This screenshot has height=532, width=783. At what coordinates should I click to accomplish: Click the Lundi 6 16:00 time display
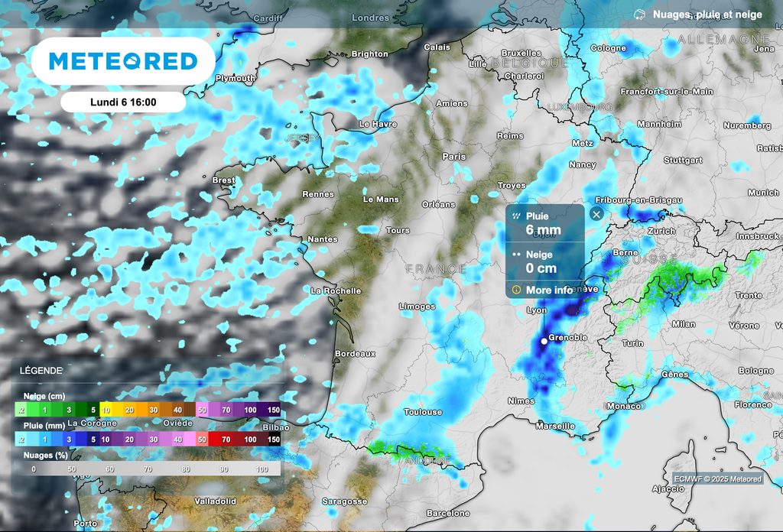tap(122, 101)
